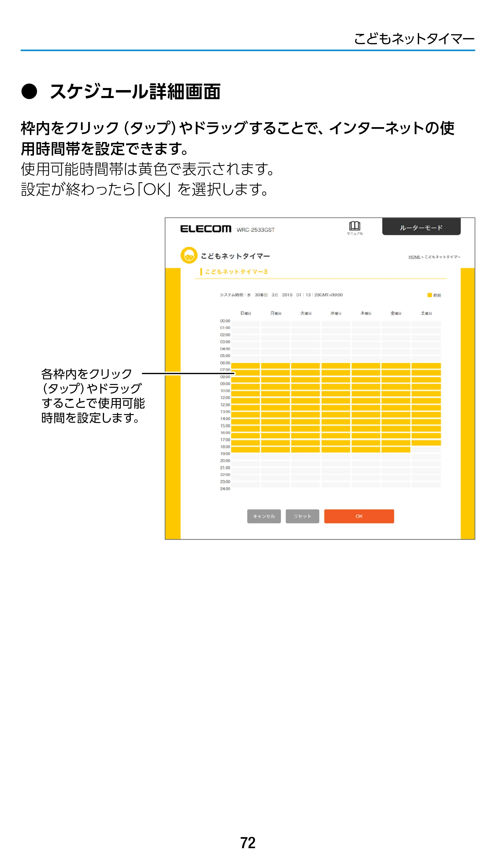The height and width of the screenshot is (868, 496).
Task: Toggle the Friday 18:00–19:00 yellow slot
Action: [396, 450]
